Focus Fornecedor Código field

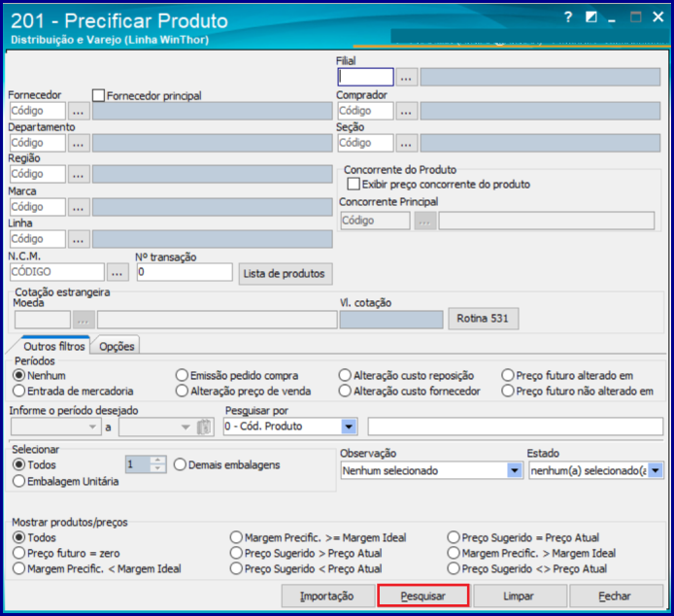tap(38, 111)
